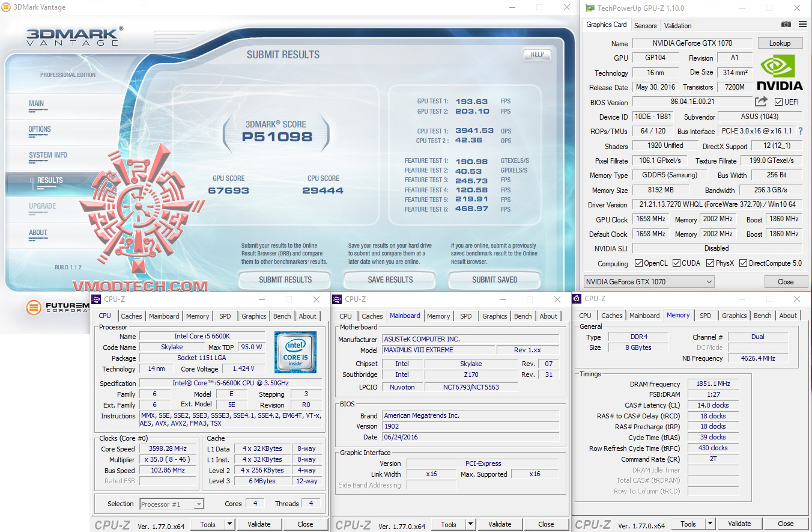Expand Tools dropdown arrow in CPU-Z Memory window
This screenshot has width=812, height=532.
pos(710,524)
